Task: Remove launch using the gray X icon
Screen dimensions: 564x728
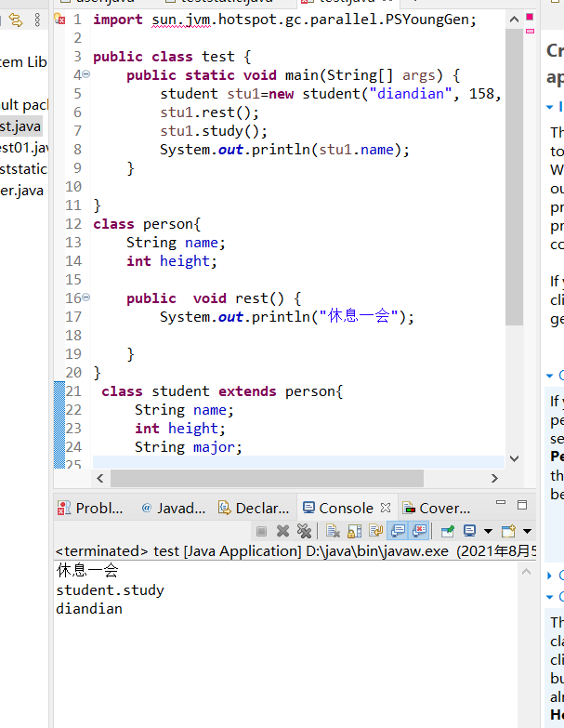Action: point(282,531)
